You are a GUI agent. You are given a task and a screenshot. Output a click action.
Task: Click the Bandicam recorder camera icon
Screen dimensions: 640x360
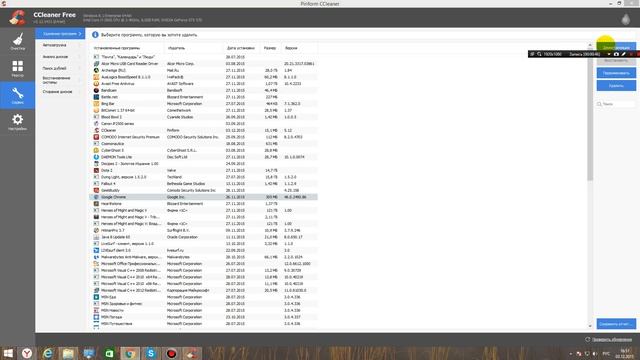[616, 54]
